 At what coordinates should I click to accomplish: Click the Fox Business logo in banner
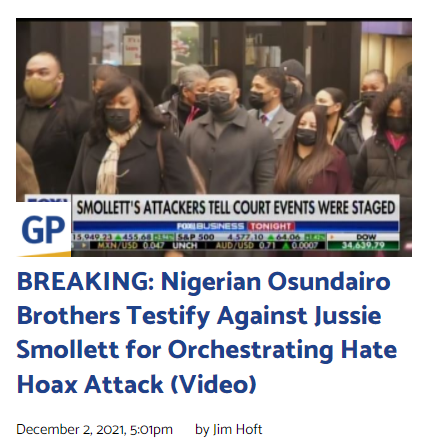coord(210,227)
